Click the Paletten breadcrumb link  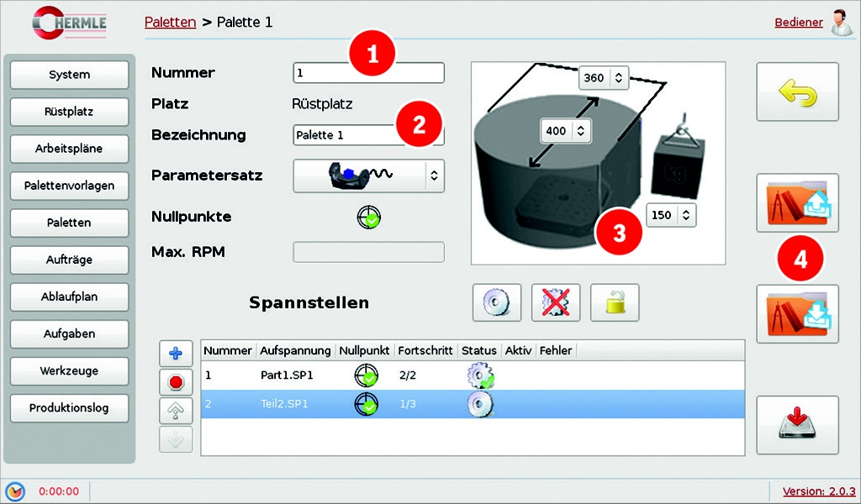[170, 23]
